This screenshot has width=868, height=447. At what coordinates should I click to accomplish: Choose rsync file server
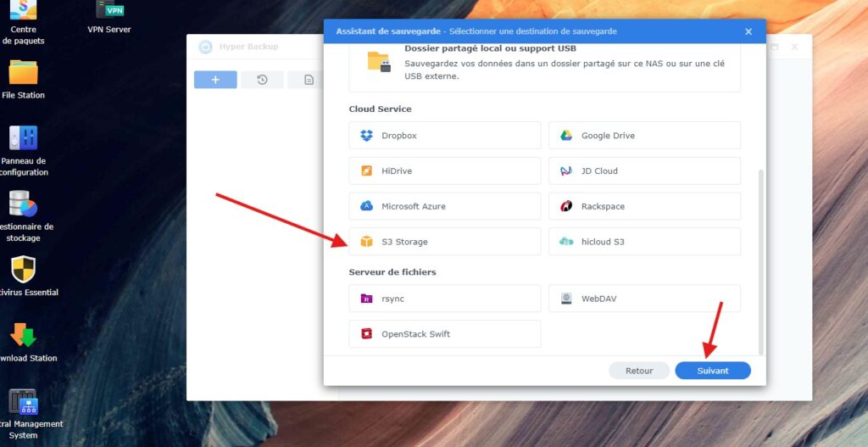[x=445, y=299]
